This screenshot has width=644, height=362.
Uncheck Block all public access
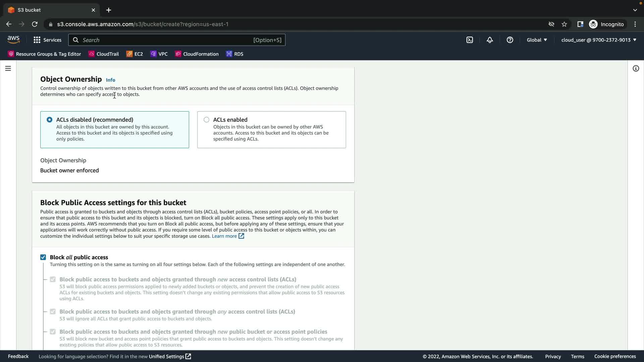click(x=43, y=257)
